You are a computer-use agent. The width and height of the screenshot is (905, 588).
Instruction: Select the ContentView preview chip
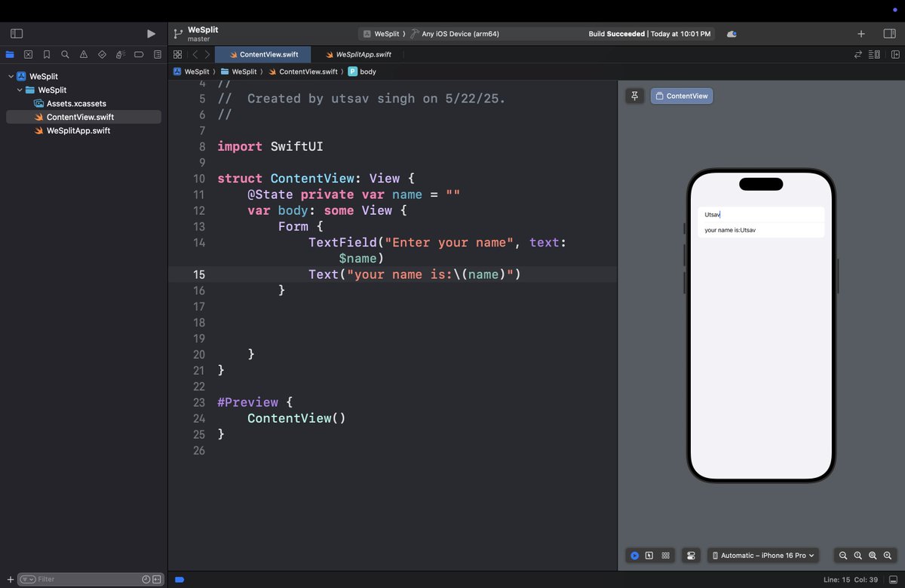682,96
